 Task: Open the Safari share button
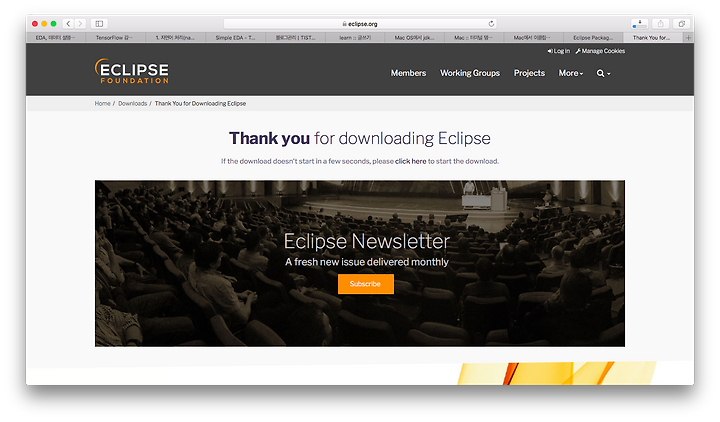coord(660,23)
